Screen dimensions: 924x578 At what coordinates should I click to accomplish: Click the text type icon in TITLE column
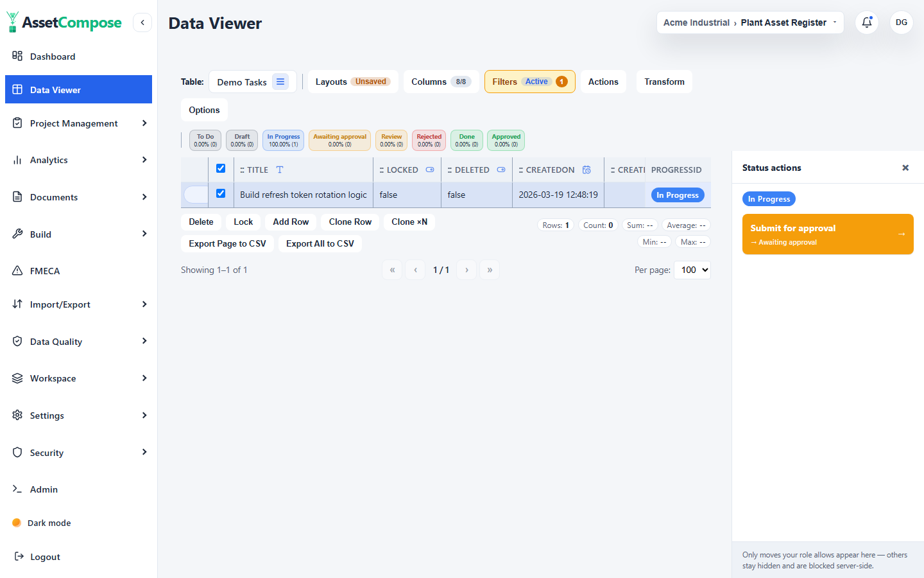pos(280,170)
